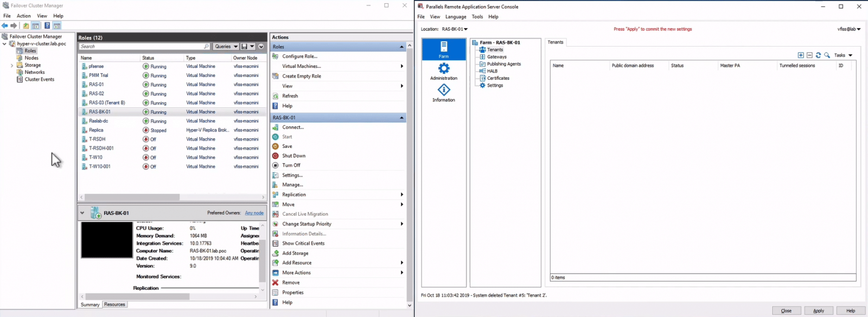This screenshot has height=317, width=868.
Task: Click the Remove action with red X
Action: pyautogui.click(x=291, y=282)
